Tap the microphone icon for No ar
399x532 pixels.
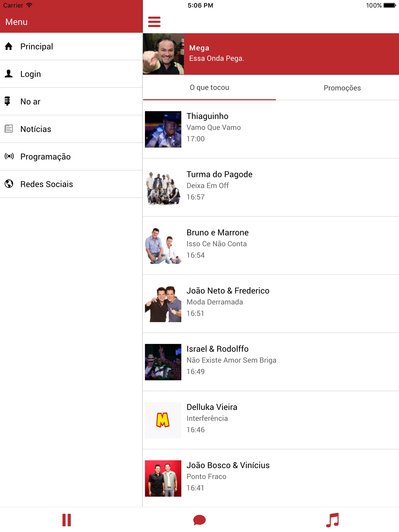pyautogui.click(x=8, y=101)
